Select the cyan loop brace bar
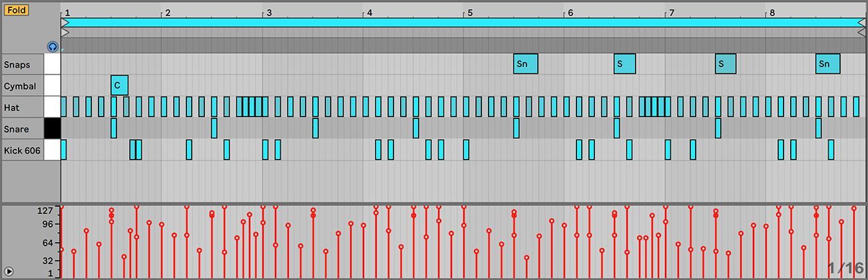This screenshot has width=868, height=280. [x=463, y=23]
